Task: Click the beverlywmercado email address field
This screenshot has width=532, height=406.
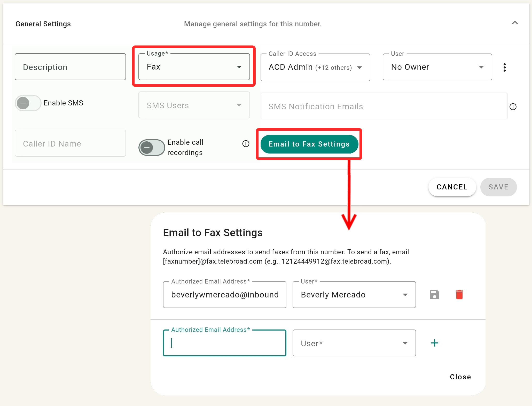Action: (224, 295)
